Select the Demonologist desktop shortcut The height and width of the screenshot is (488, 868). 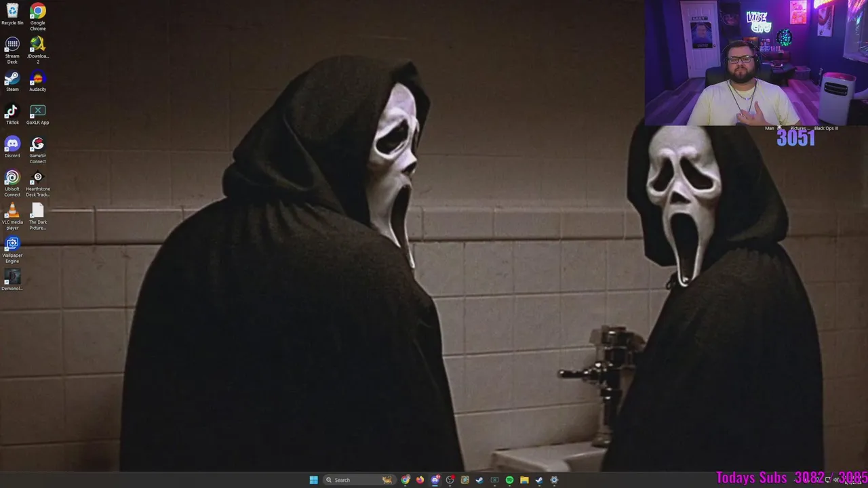(x=12, y=280)
